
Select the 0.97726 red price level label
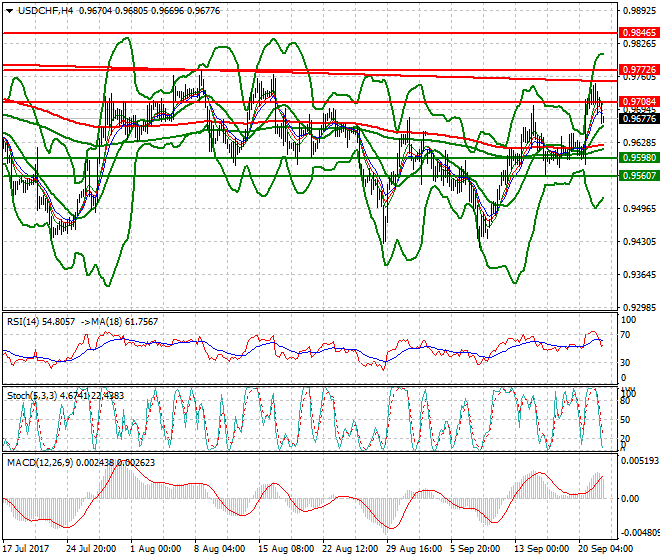[639, 69]
